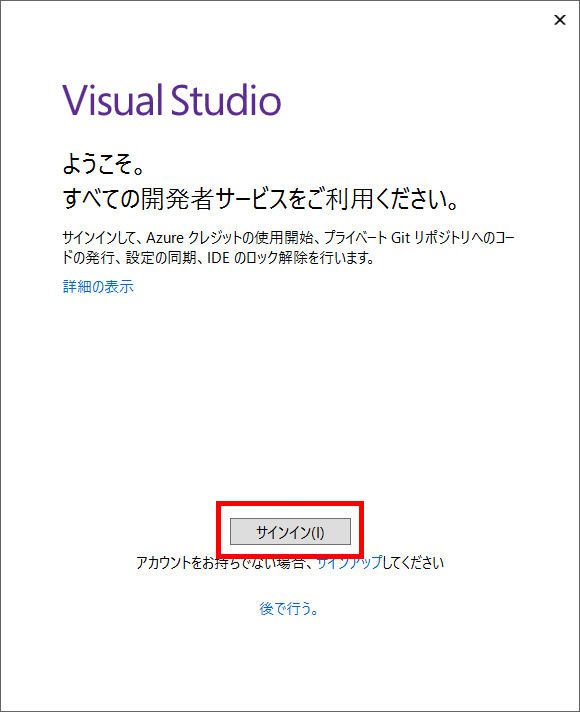Postpone sign-in with 後で行う。 link
The width and height of the screenshot is (580, 712).
pos(289,608)
